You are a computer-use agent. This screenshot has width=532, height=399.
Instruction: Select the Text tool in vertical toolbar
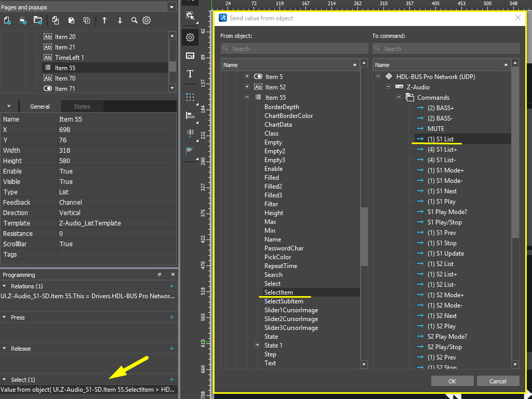coord(190,74)
